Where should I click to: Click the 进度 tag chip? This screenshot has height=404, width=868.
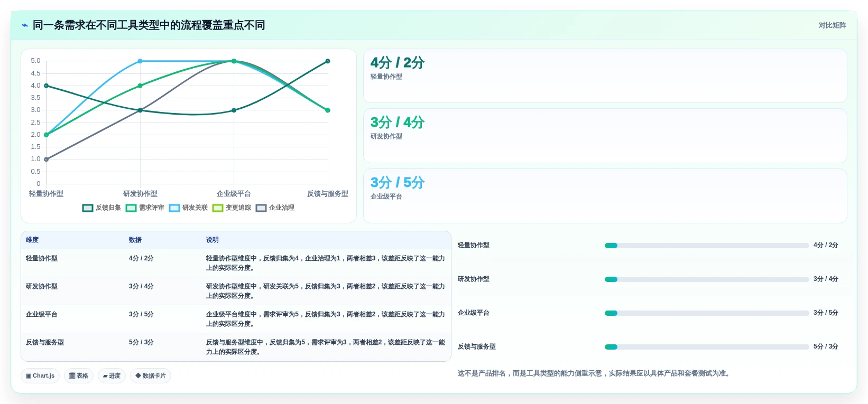coord(112,376)
